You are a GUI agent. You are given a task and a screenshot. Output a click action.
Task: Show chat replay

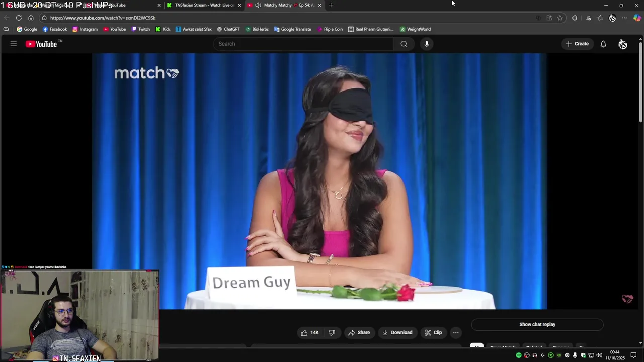pyautogui.click(x=537, y=324)
